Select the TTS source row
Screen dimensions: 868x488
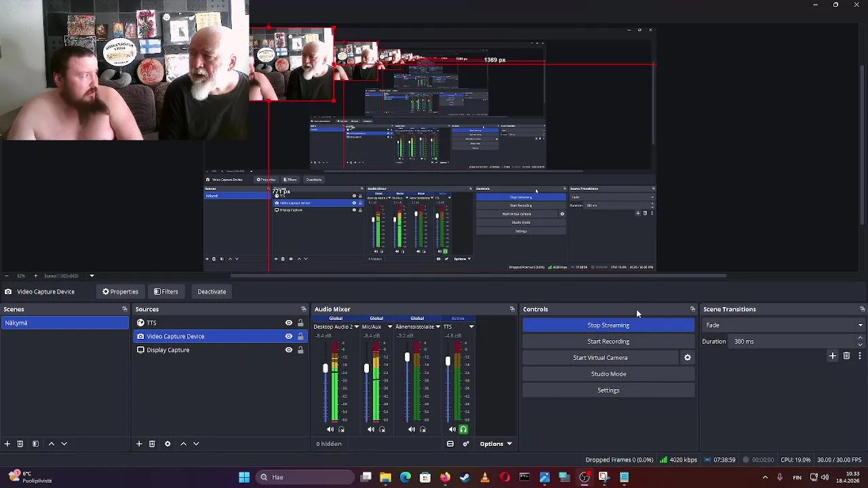pyautogui.click(x=220, y=323)
